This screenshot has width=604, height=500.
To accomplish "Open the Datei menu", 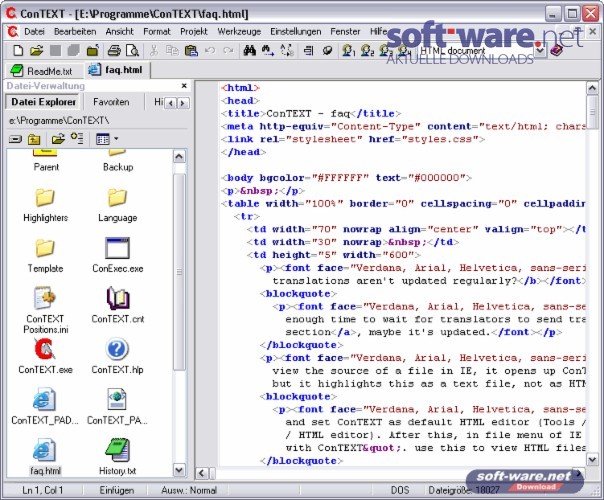I will pyautogui.click(x=34, y=32).
